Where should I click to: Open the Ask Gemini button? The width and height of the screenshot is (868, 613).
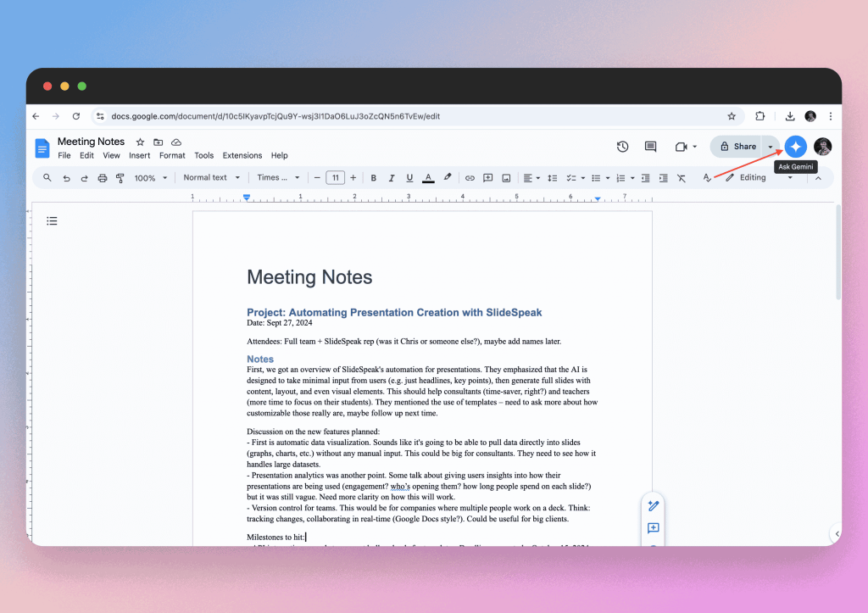click(x=795, y=147)
